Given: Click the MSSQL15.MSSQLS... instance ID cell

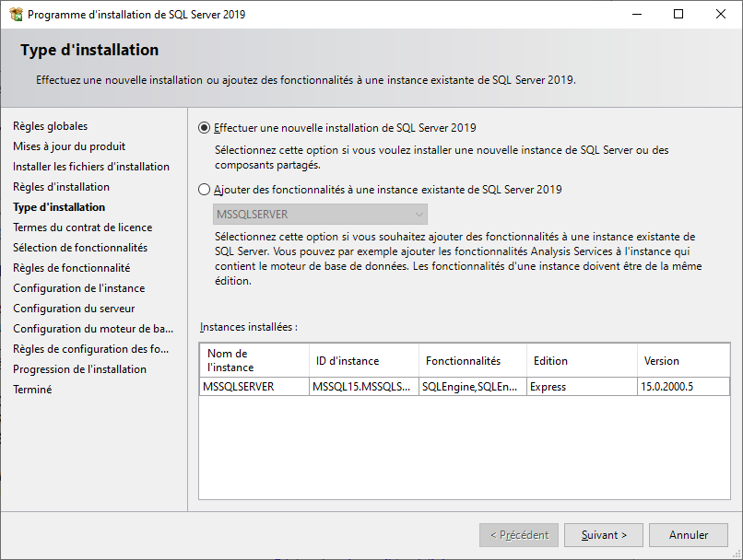Looking at the screenshot, I should [x=364, y=387].
